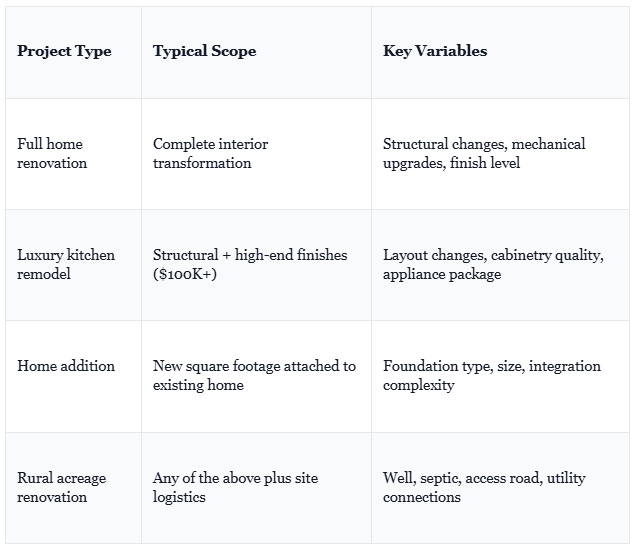The image size is (633, 548).
Task: Click the words 'existing home'
Action: pyautogui.click(x=198, y=385)
